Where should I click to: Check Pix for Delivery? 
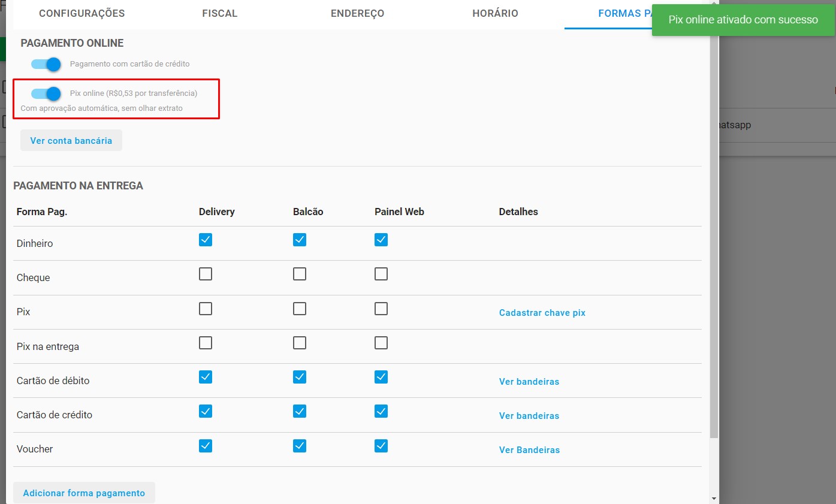206,309
